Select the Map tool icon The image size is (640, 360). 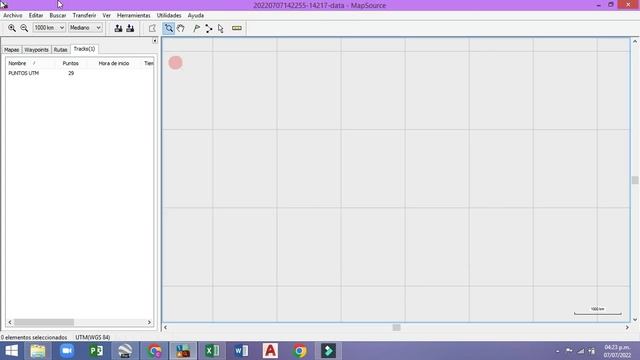pos(152,28)
